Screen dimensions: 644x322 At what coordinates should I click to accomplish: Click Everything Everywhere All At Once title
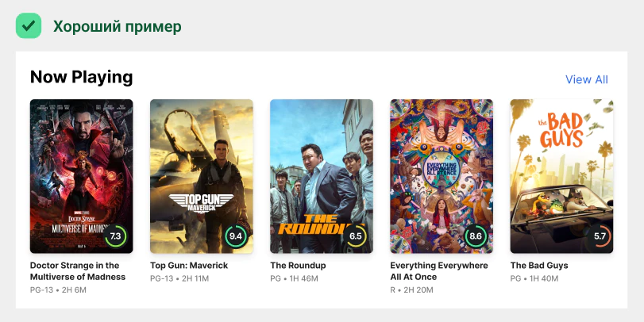(x=439, y=271)
